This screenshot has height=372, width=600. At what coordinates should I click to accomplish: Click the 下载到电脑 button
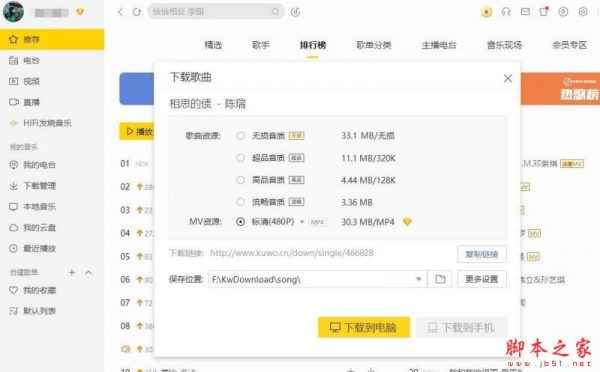click(364, 327)
